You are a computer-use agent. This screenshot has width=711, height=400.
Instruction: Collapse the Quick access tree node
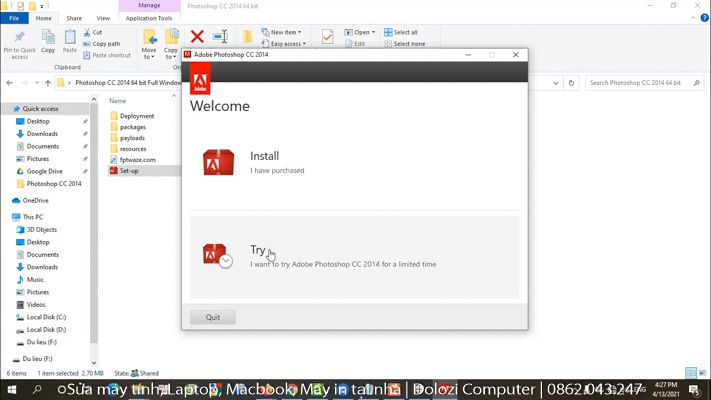point(6,109)
